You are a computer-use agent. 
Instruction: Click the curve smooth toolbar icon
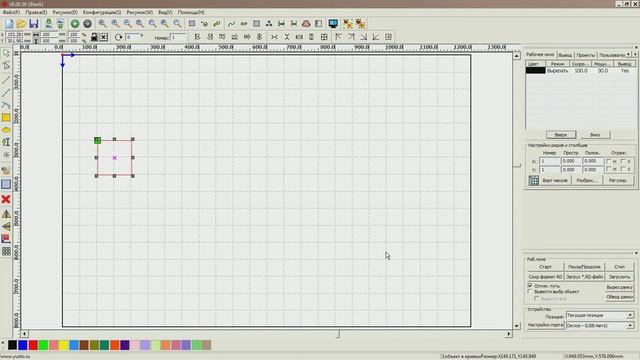click(x=231, y=24)
